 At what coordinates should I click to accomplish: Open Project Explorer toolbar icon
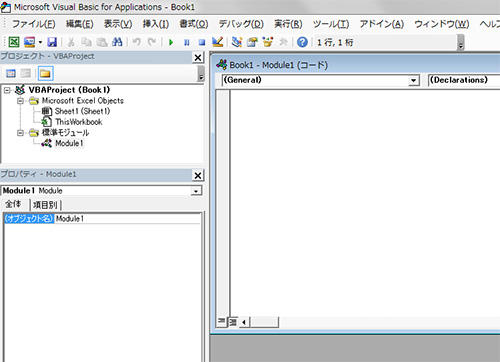(x=237, y=42)
